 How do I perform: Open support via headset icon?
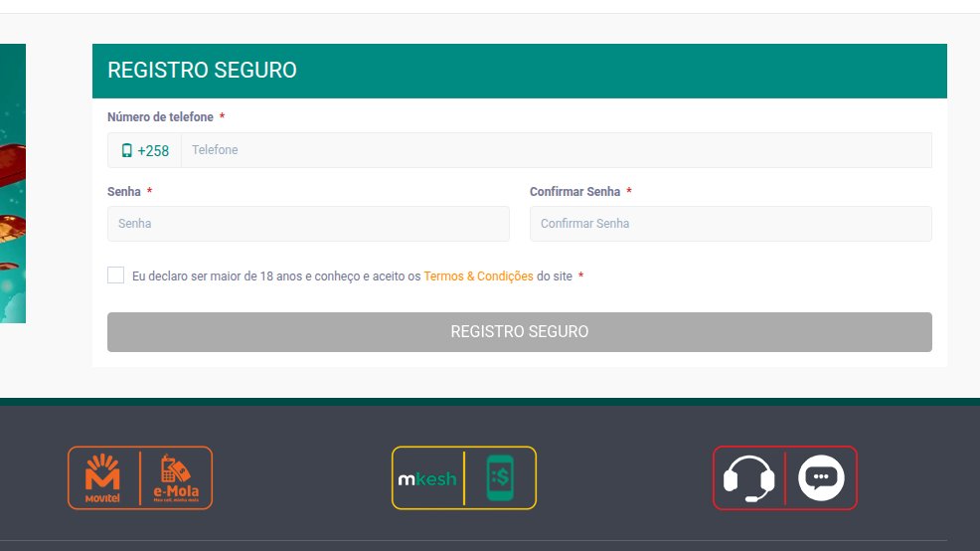pyautogui.click(x=748, y=478)
